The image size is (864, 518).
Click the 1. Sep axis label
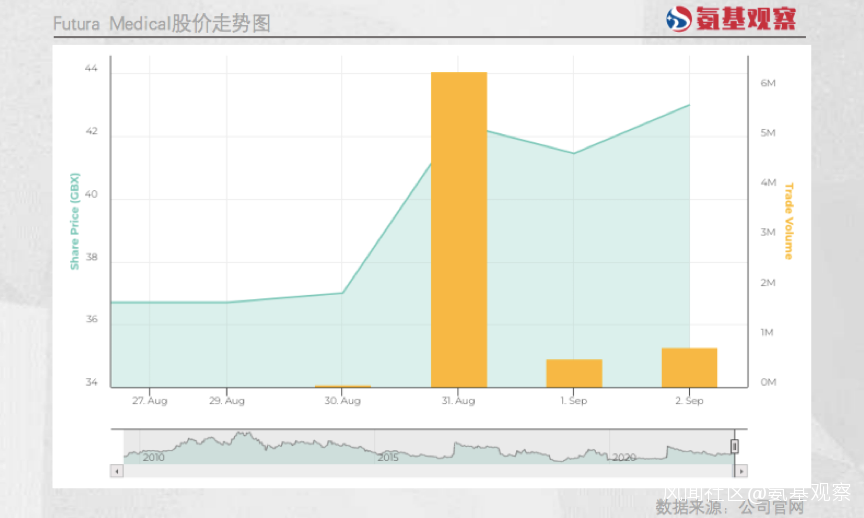tap(574, 401)
